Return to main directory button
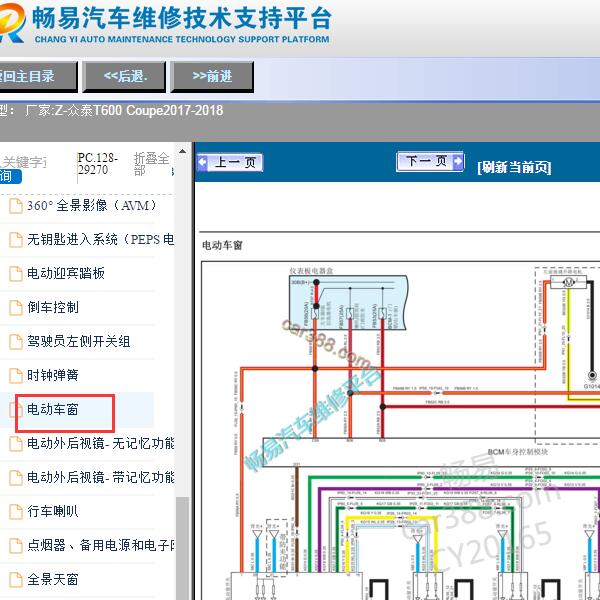Viewport: 600px width, 600px height. (x=38, y=77)
